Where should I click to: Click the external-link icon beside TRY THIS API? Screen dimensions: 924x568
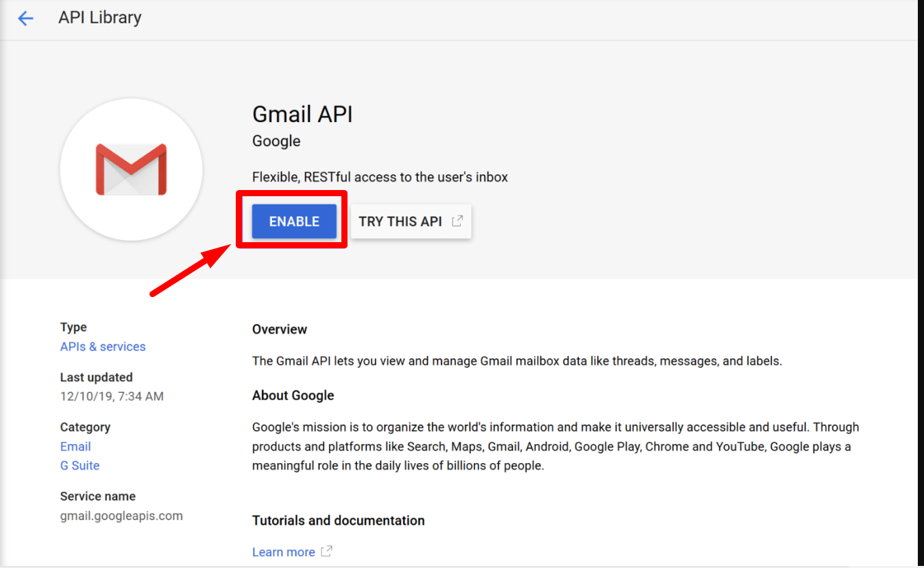[457, 221]
